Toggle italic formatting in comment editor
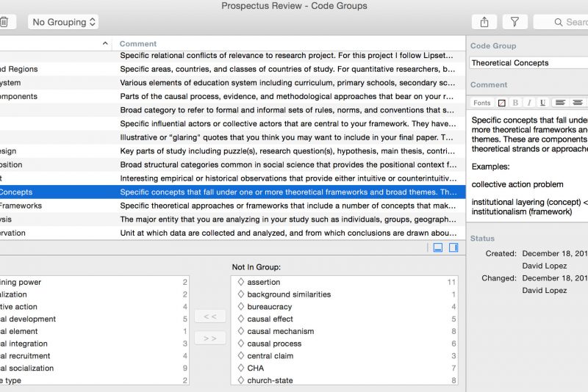 click(529, 103)
